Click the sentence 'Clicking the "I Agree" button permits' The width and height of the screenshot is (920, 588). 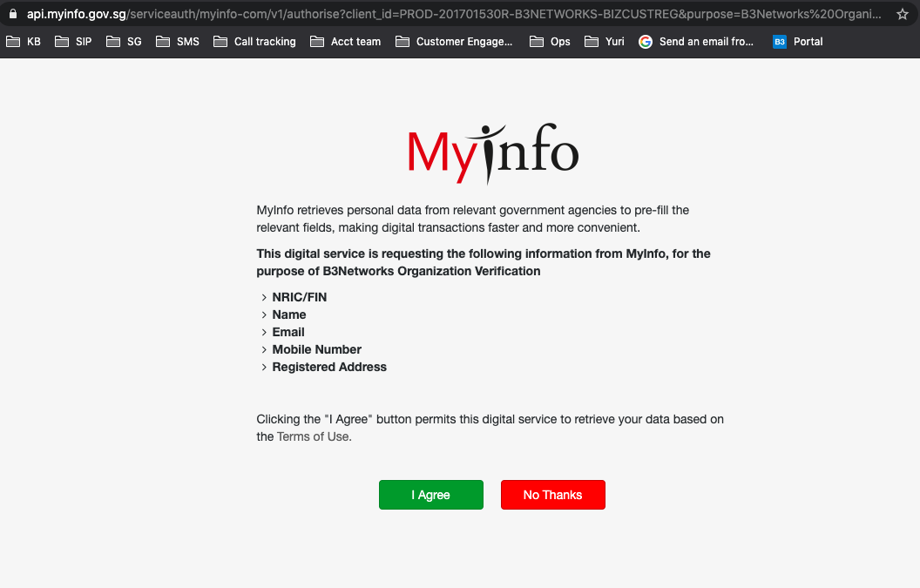pyautogui.click(x=490, y=428)
